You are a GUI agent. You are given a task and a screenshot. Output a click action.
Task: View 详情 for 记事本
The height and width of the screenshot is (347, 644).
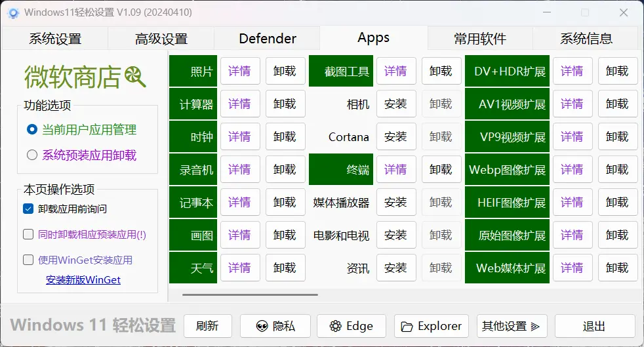point(240,203)
